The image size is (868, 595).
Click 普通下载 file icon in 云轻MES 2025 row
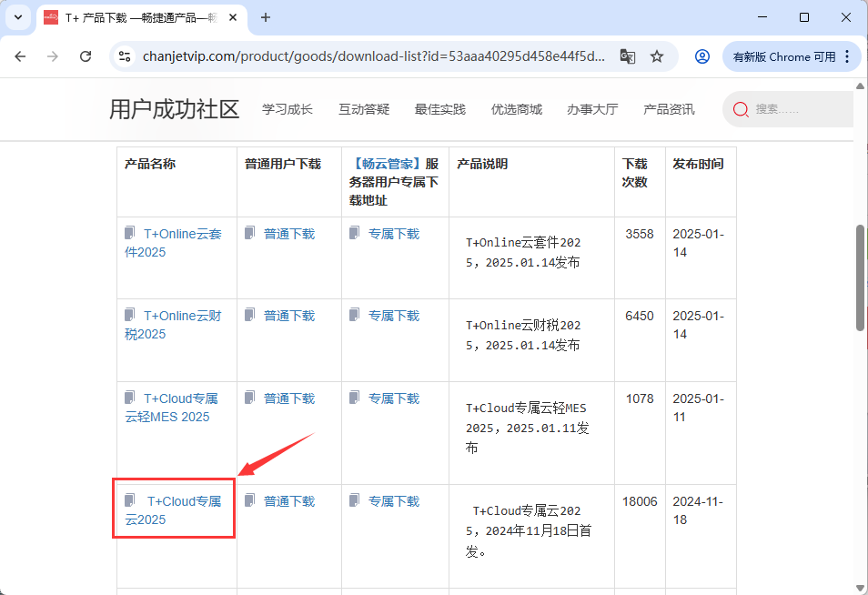pos(250,398)
